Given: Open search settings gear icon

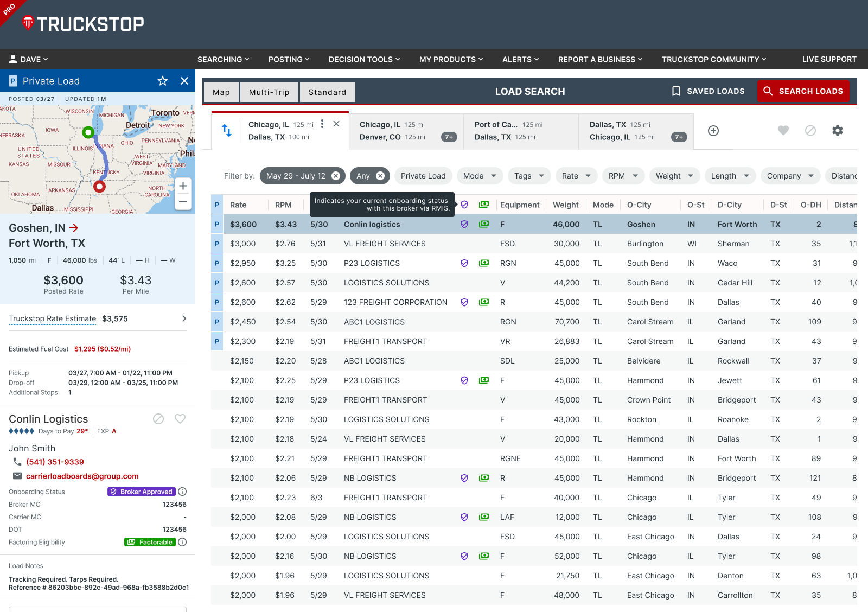Looking at the screenshot, I should point(838,130).
